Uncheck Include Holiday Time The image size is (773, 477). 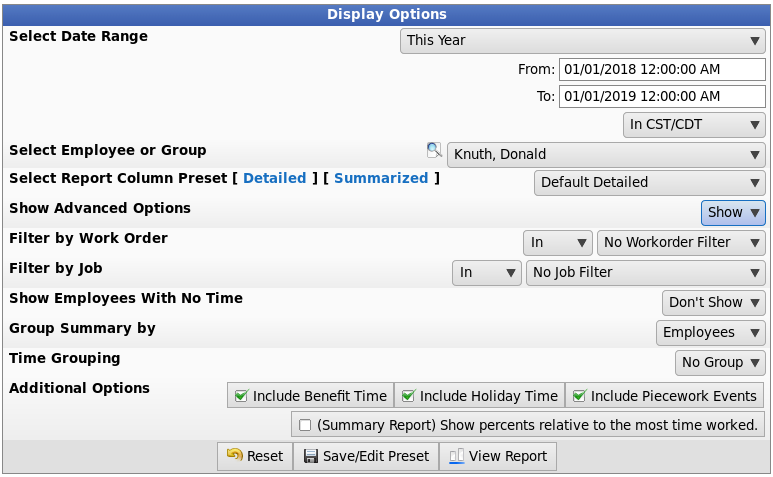[x=408, y=396]
